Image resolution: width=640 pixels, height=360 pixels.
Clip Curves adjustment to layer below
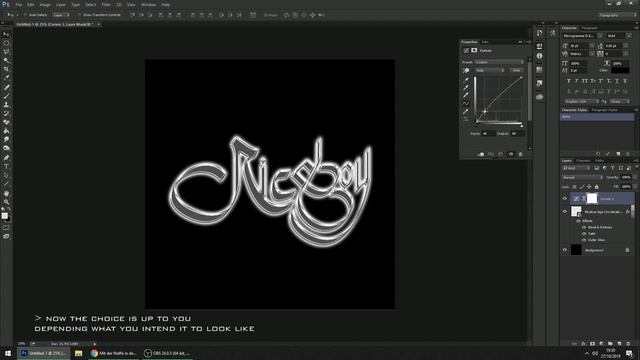(481, 154)
